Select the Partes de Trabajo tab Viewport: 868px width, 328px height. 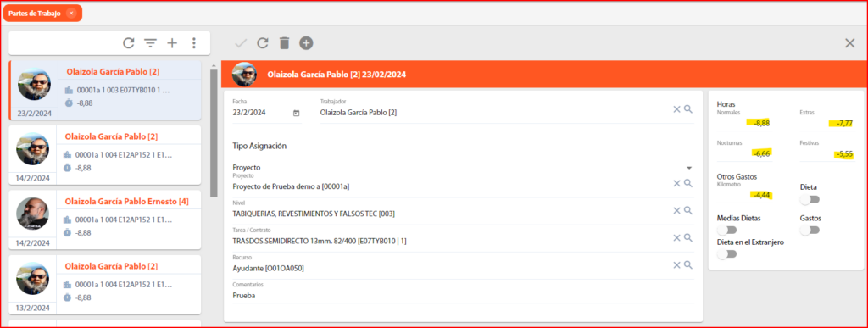tap(42, 13)
